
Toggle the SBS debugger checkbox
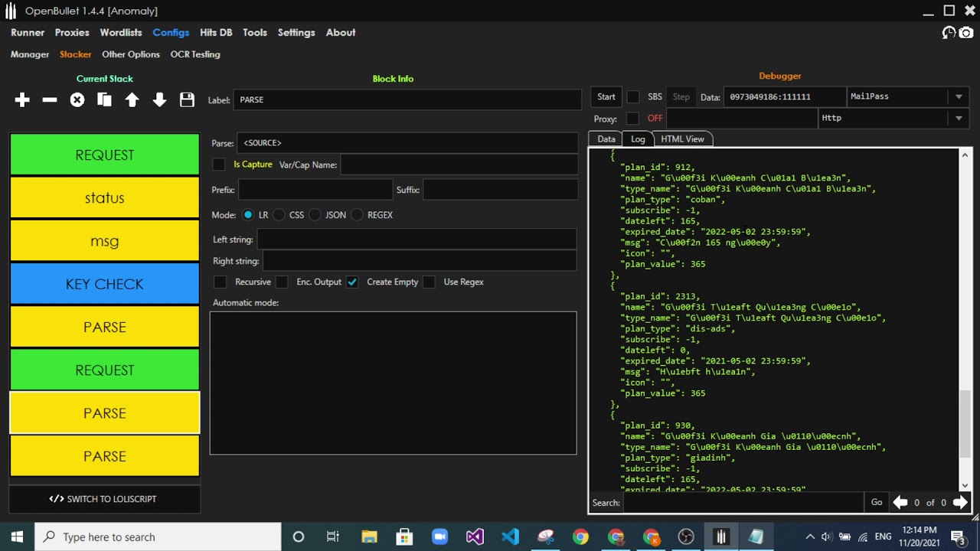coord(633,97)
